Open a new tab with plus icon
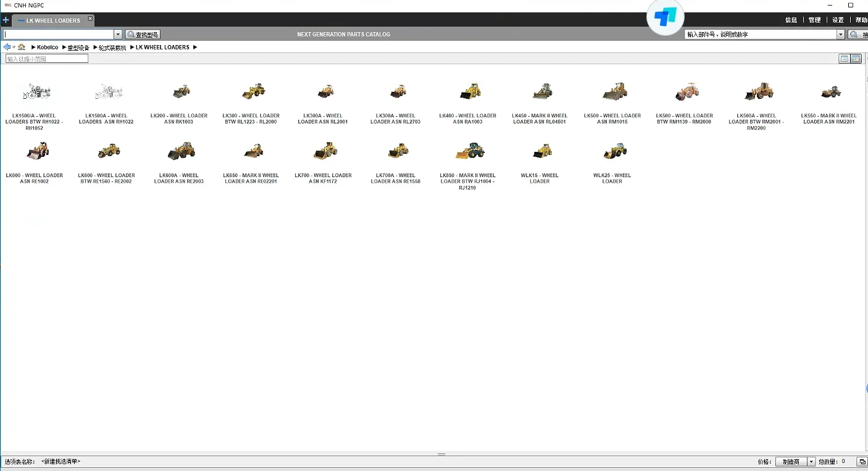 (6, 20)
